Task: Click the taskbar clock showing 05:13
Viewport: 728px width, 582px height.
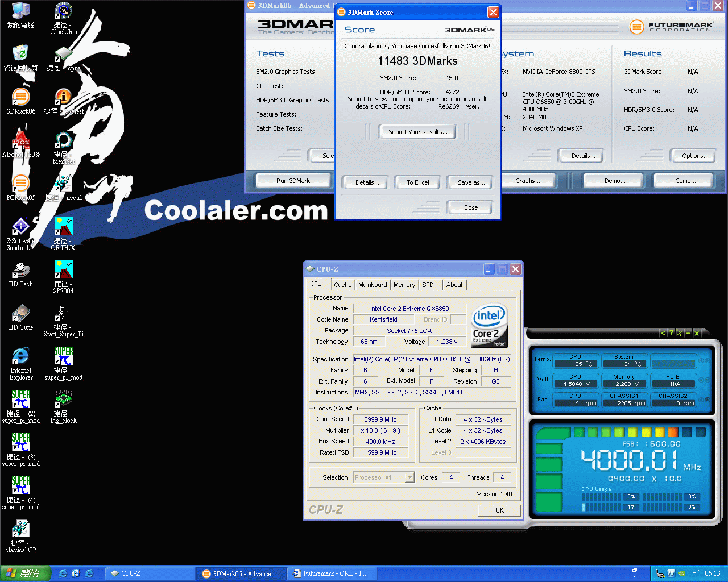Action: click(x=705, y=573)
